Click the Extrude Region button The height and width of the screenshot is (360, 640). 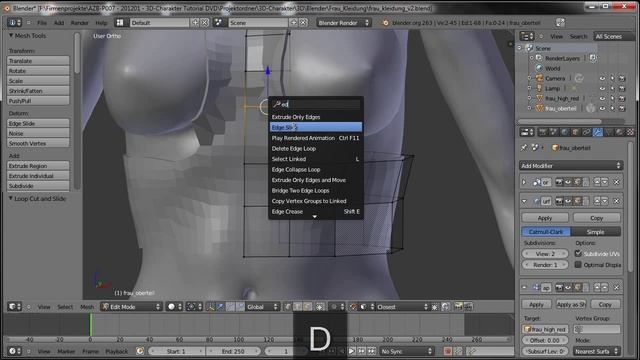click(38, 166)
